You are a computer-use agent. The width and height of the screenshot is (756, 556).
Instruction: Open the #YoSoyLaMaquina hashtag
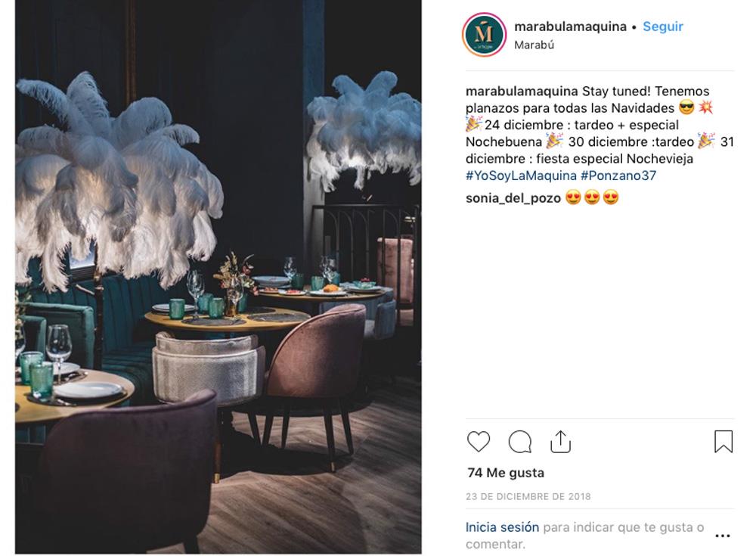[521, 175]
